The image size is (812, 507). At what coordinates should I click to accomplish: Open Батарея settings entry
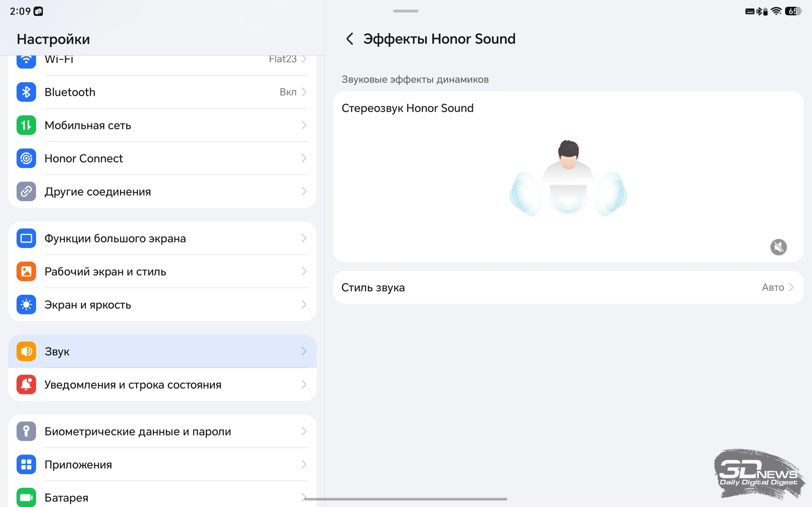162,494
